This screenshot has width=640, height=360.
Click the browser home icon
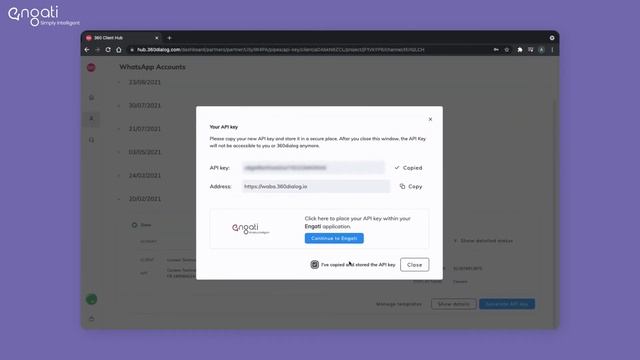(x=119, y=50)
